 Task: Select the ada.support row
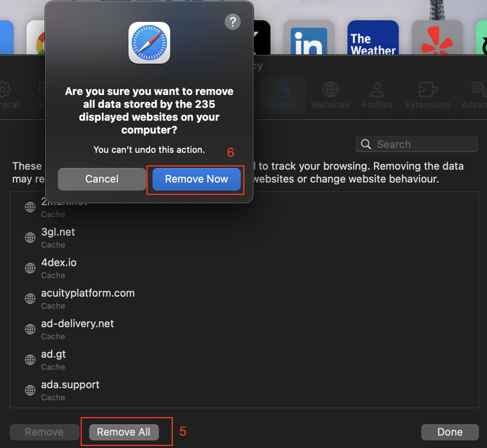(244, 390)
